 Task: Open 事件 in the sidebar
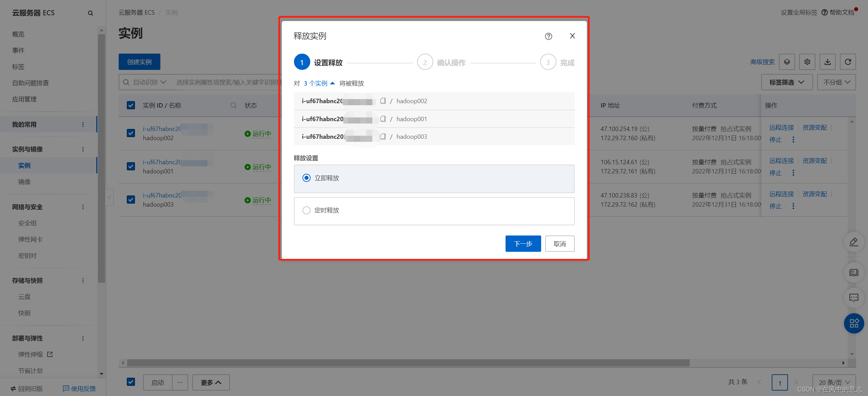tap(18, 51)
